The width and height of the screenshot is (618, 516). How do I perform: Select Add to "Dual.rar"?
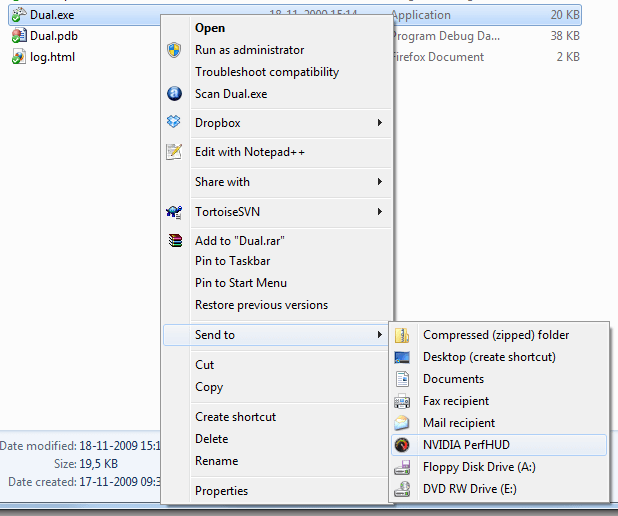[277, 240]
